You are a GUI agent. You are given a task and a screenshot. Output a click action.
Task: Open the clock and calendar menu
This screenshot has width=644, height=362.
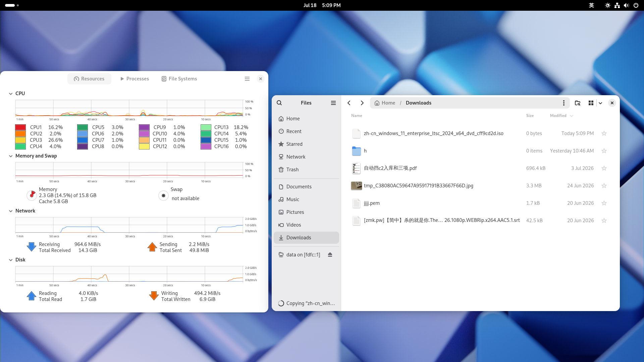pyautogui.click(x=322, y=5)
